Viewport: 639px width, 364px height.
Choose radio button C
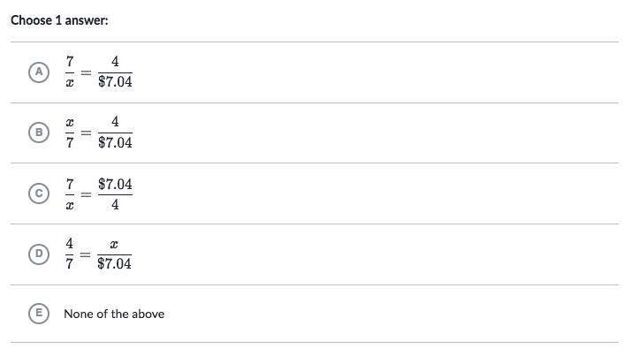(x=39, y=193)
